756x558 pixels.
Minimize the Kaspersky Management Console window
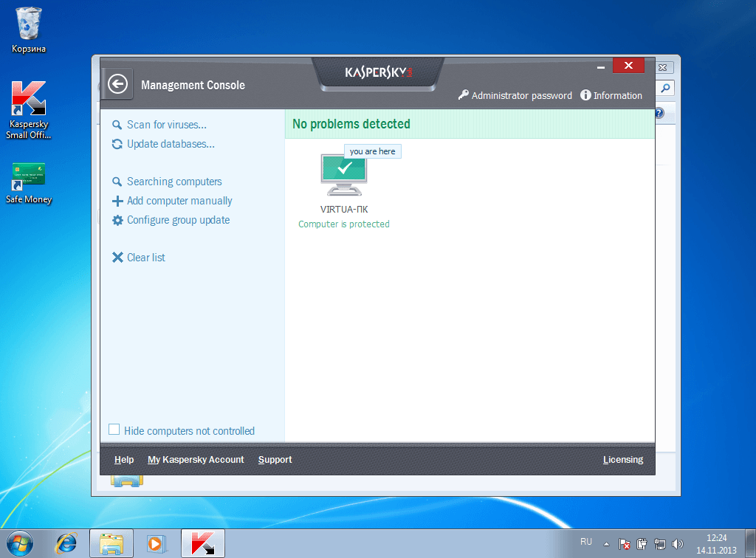(601, 67)
